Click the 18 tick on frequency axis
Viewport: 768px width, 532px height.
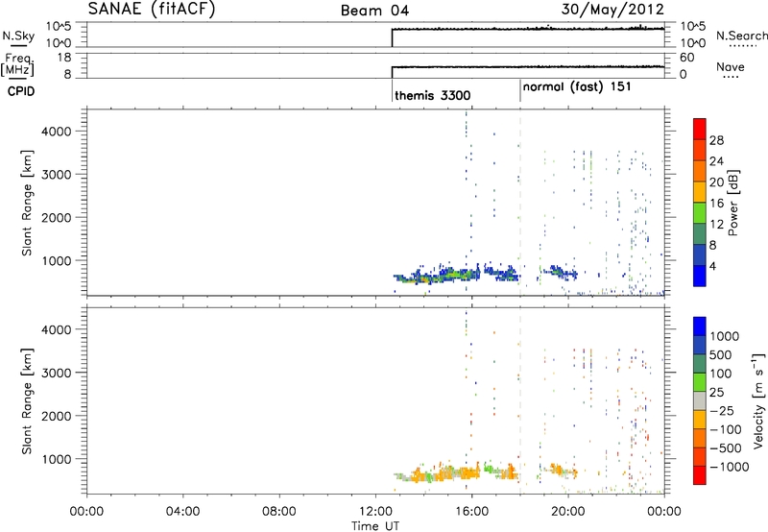63,58
